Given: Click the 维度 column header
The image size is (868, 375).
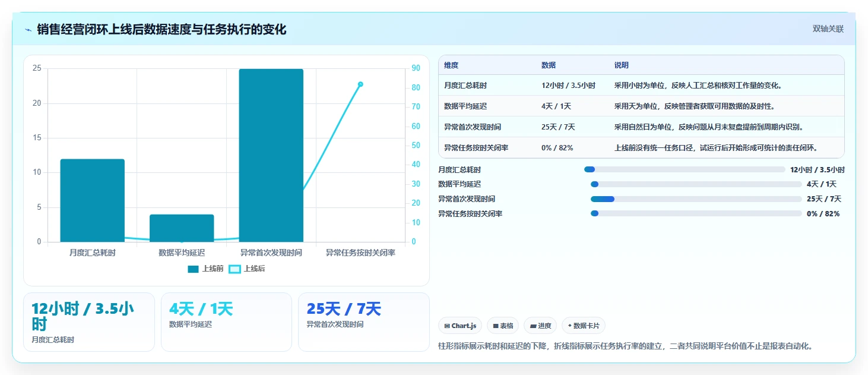Looking at the screenshot, I should click(x=451, y=65).
